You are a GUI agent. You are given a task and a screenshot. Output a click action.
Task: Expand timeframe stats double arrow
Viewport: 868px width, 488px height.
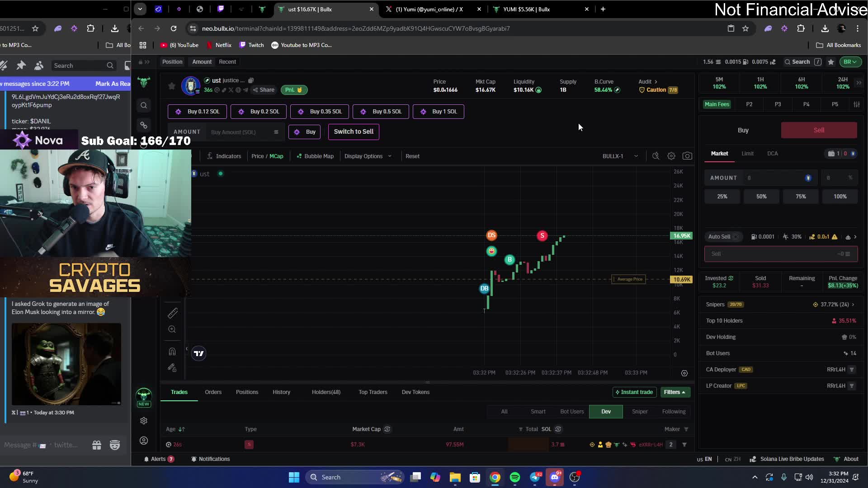(x=859, y=83)
